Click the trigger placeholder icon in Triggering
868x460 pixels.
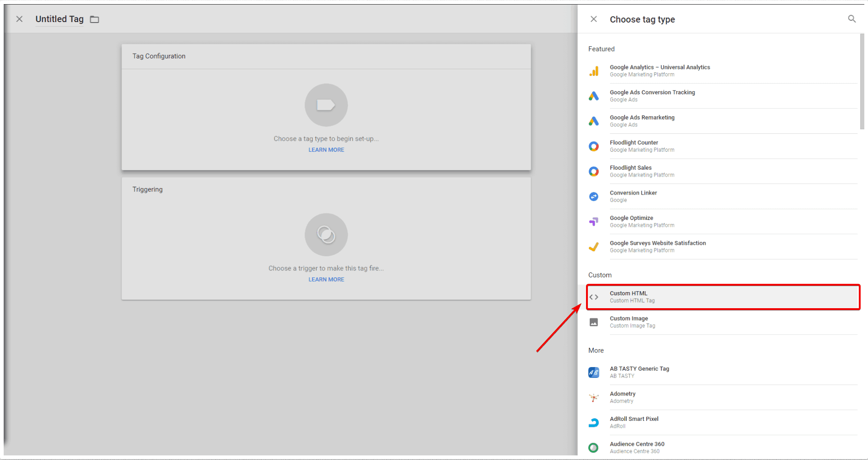[x=326, y=235]
